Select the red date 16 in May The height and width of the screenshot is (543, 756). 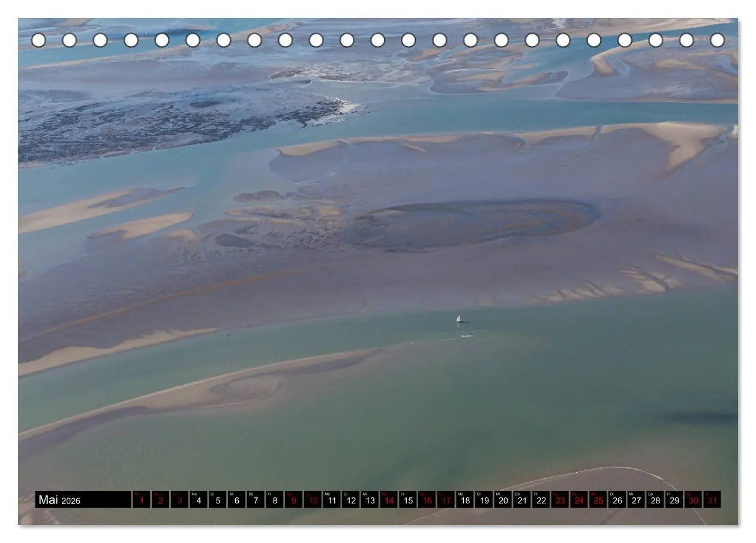[x=427, y=500]
